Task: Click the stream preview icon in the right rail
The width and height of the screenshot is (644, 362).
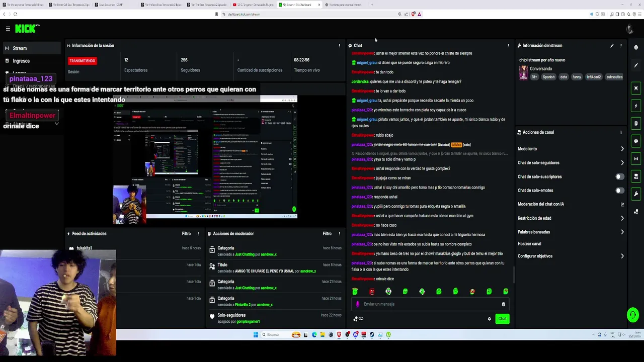Action: 636,88
